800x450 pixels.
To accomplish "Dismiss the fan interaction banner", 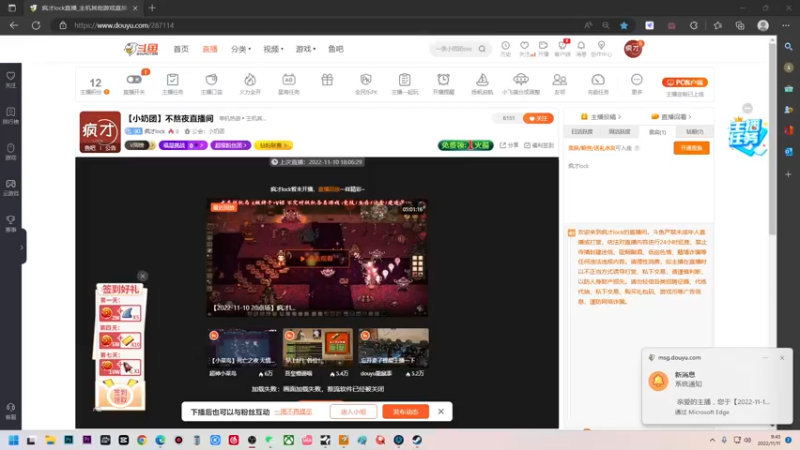I will coord(441,411).
